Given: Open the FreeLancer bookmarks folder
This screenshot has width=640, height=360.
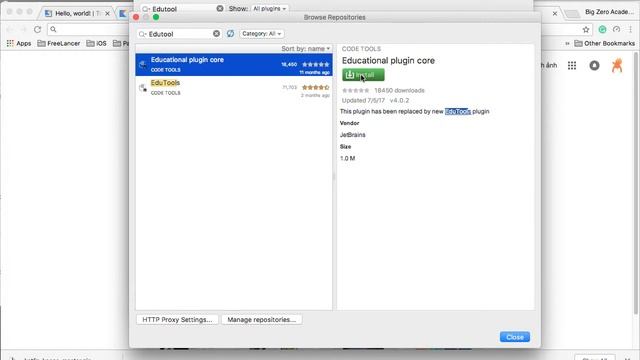Looking at the screenshot, I should click(x=59, y=43).
